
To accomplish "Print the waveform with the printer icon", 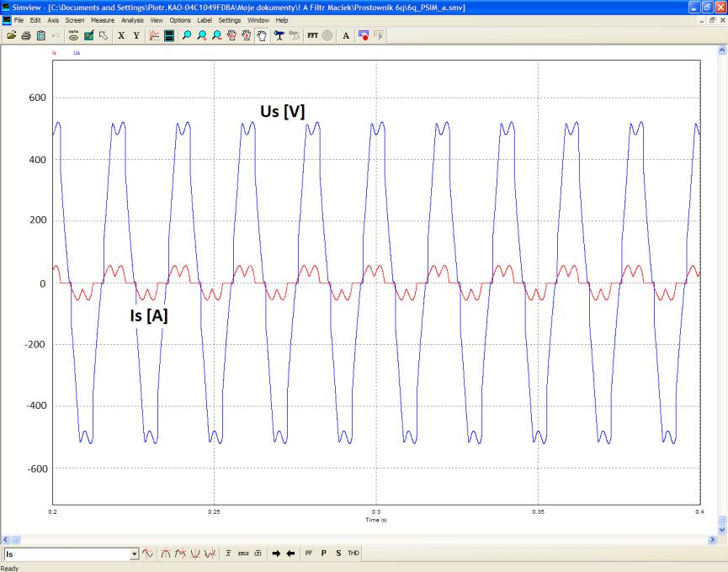I will [26, 35].
